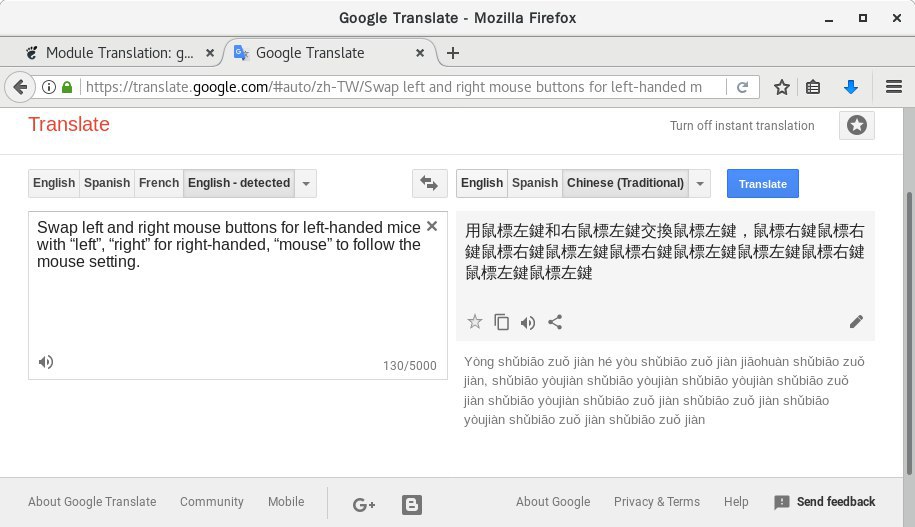915x527 pixels.
Task: Choose English as target language
Action: [482, 183]
